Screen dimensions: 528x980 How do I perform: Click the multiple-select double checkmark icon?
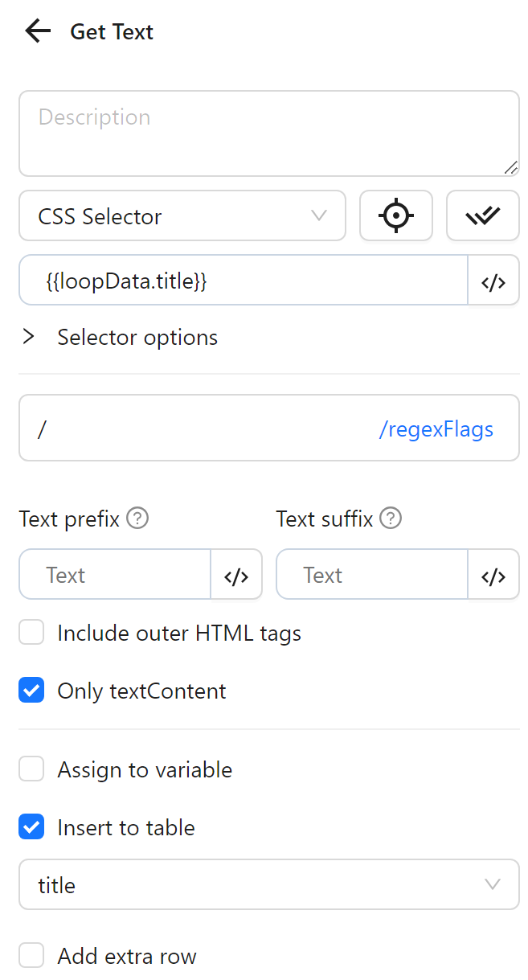(x=482, y=215)
